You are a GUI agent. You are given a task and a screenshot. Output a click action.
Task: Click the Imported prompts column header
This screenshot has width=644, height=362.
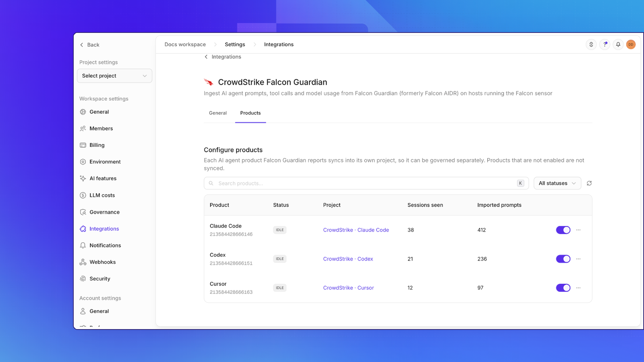pos(499,205)
